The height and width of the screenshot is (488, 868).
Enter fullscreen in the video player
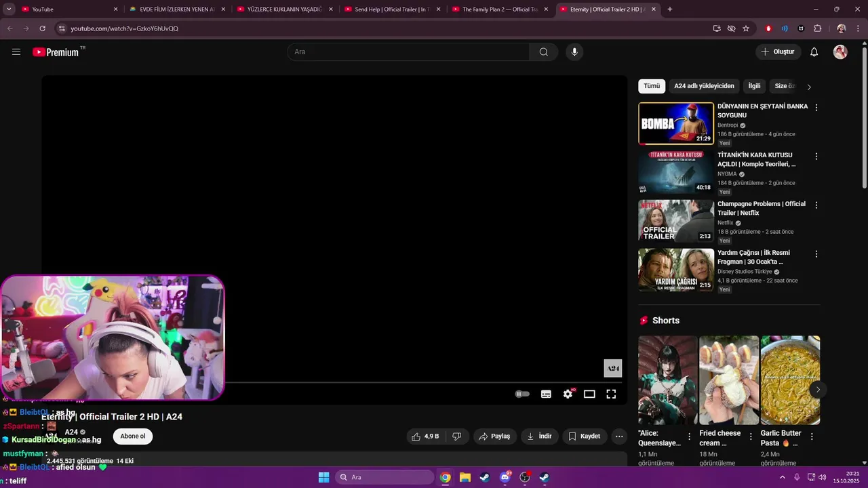point(611,394)
